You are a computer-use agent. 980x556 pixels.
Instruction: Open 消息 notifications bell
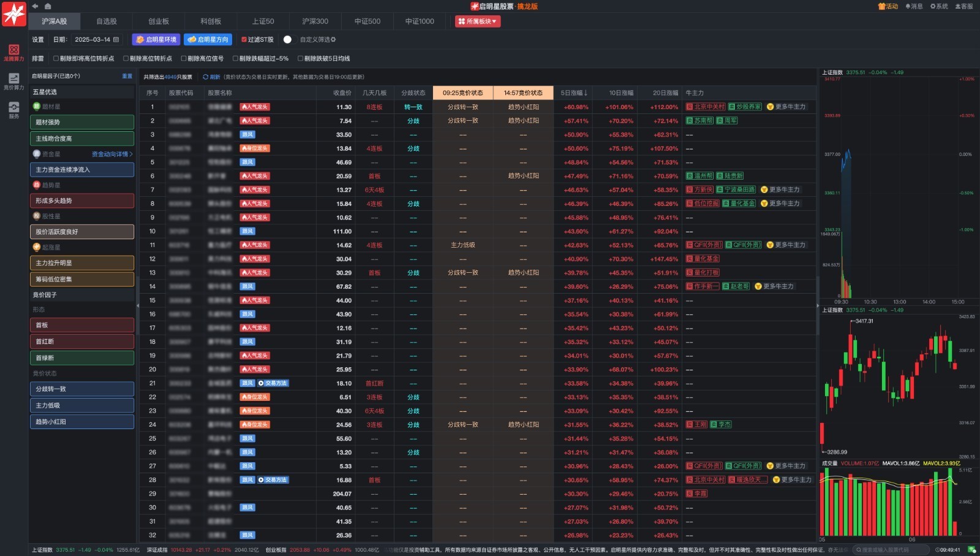(914, 6)
